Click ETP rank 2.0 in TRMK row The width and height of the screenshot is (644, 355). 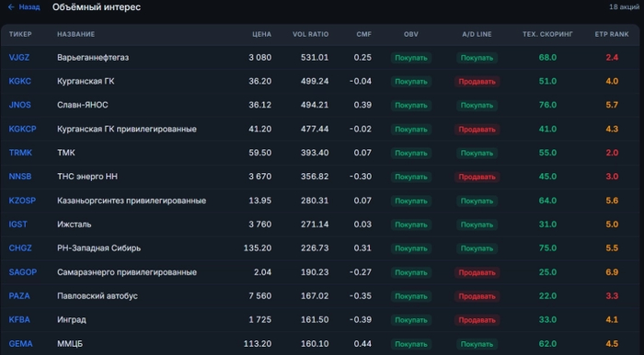point(612,153)
